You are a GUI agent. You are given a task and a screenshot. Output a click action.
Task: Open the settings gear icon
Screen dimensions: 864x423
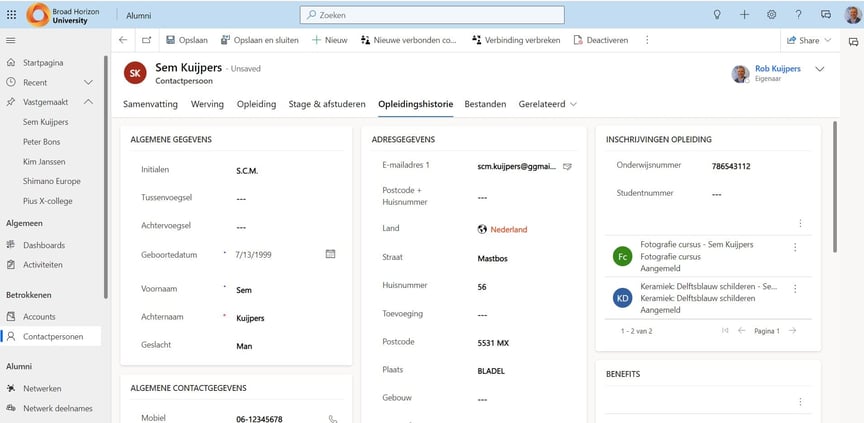coord(771,15)
